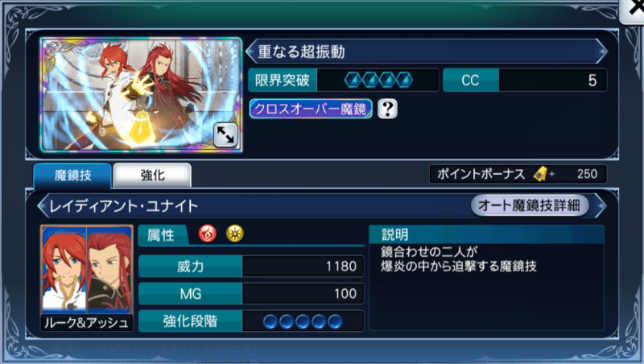Viewport: 644px width, 364px height.
Task: Click the ルーク&アッシュ character portrait
Action: [87, 278]
